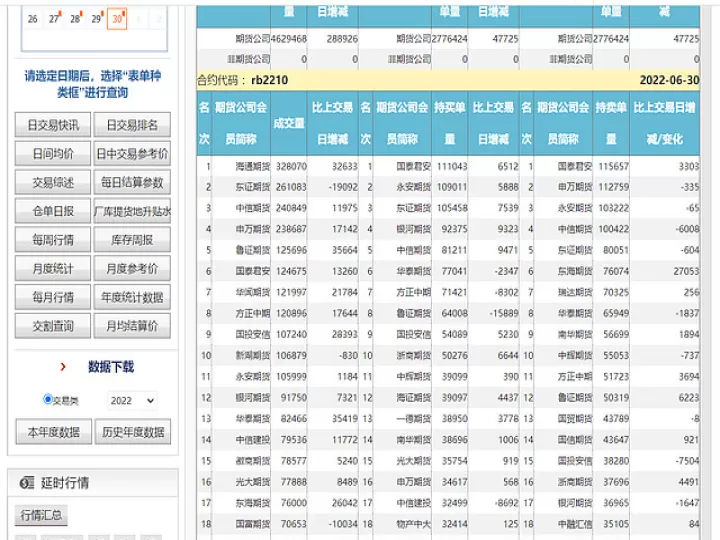Click the 数据下载 heading
The image size is (720, 540).
[x=111, y=366]
